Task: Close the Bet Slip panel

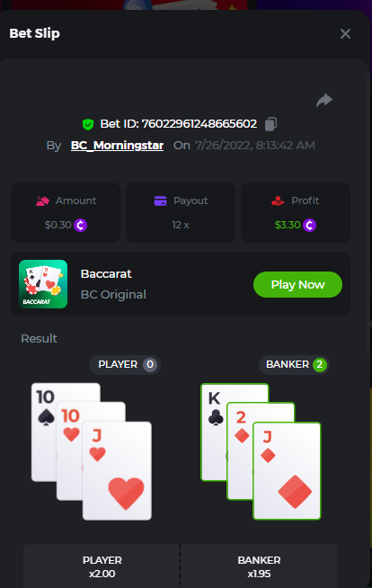Action: coord(345,34)
